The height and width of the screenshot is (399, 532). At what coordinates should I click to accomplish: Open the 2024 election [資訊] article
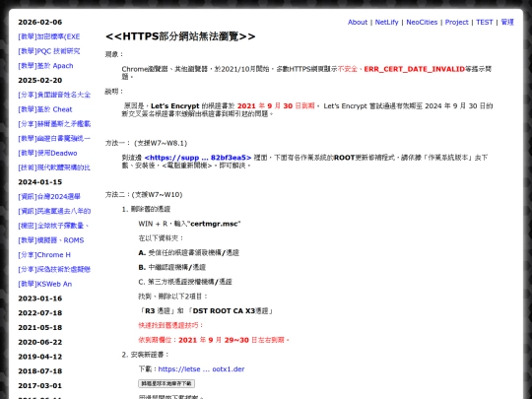click(x=49, y=197)
